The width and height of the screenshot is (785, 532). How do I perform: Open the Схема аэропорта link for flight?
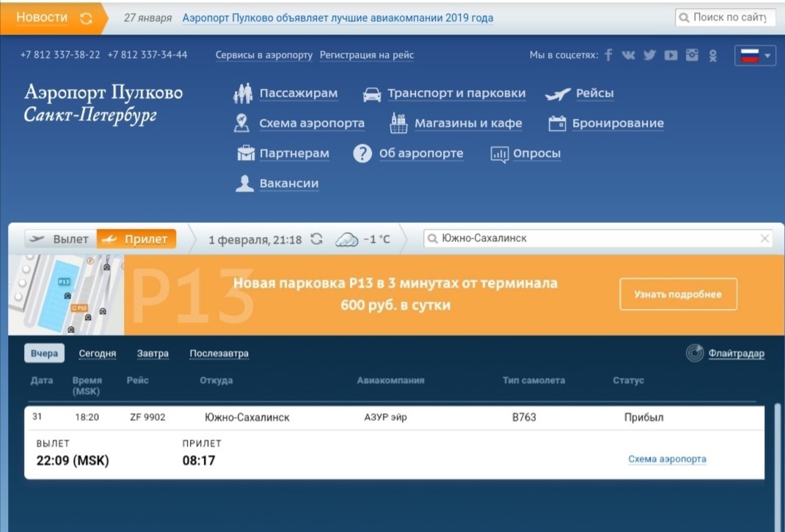pyautogui.click(x=666, y=459)
